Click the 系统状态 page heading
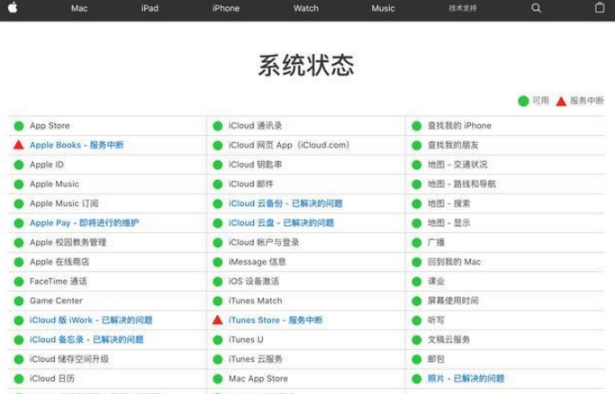This screenshot has height=394, width=615. pos(306,65)
